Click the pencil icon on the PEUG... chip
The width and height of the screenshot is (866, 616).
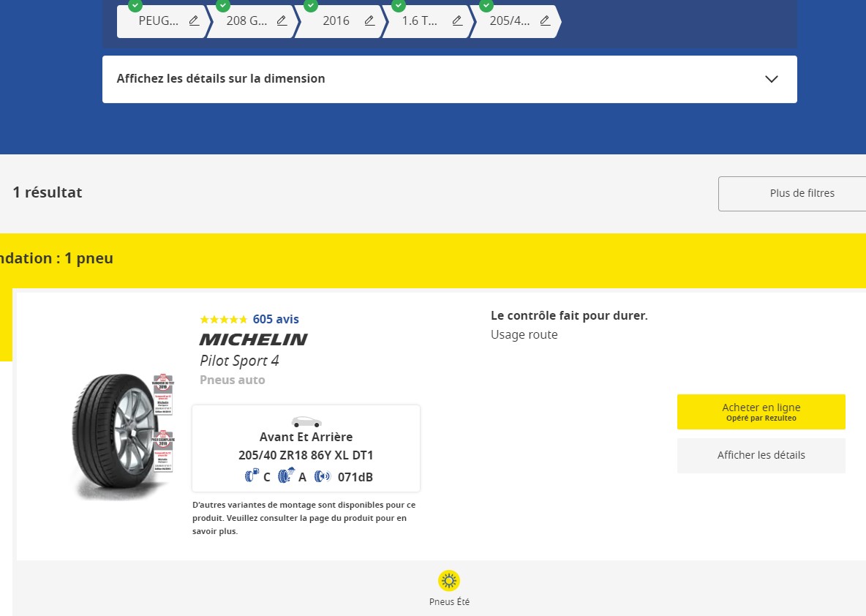(194, 21)
